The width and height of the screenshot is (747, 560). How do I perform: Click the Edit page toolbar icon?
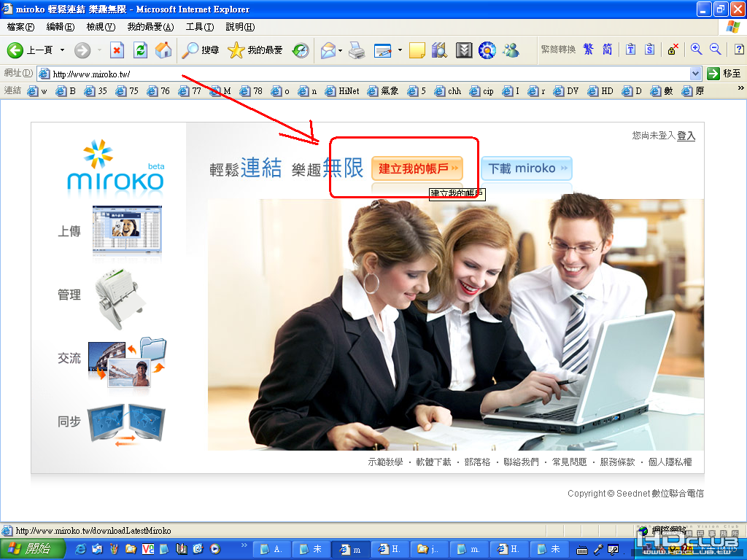tap(382, 50)
